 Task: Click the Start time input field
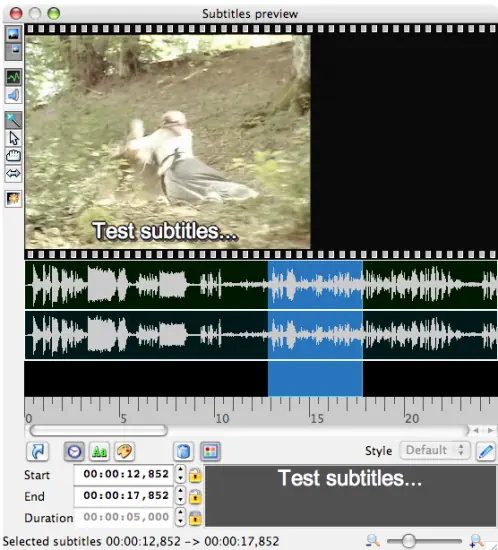point(124,474)
